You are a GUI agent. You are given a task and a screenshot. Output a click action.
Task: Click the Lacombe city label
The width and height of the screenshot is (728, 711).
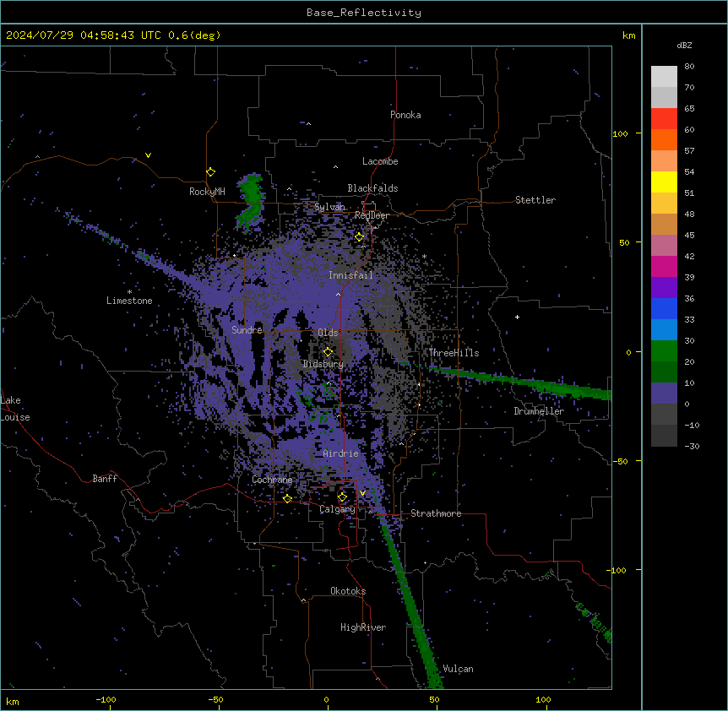tap(380, 161)
